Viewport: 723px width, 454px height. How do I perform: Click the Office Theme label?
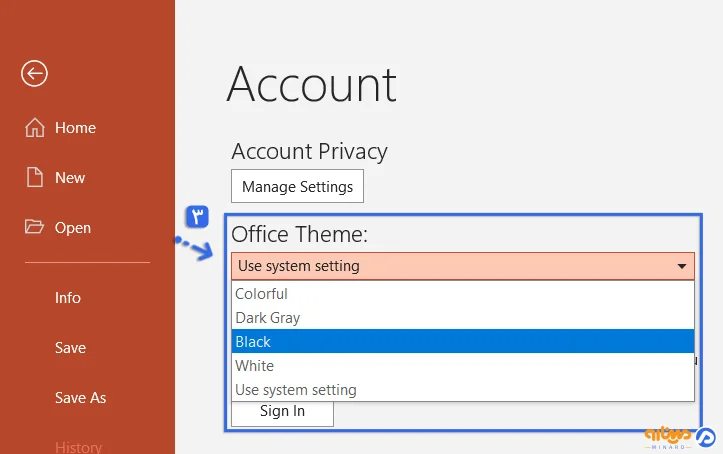pos(300,234)
